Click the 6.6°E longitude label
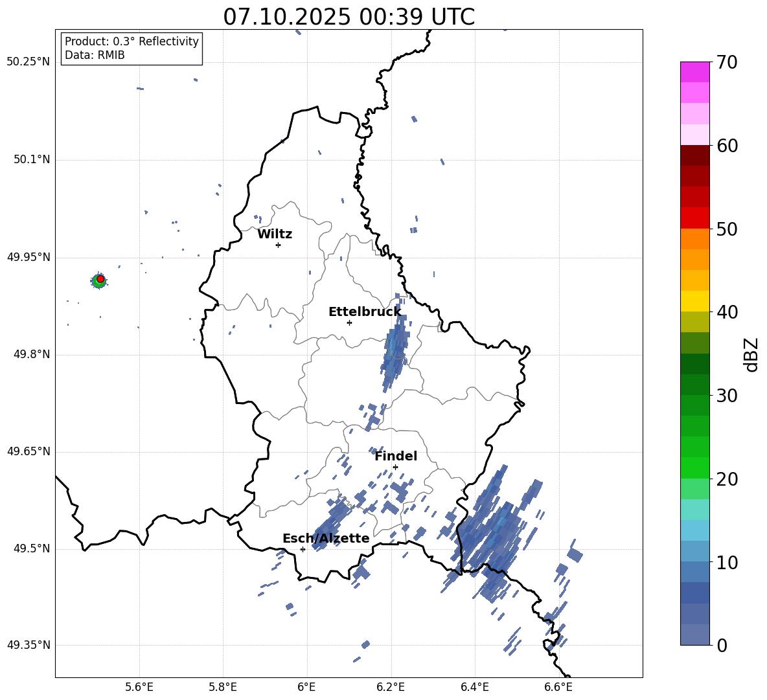Screen dimensions: 767x700 click(x=558, y=687)
